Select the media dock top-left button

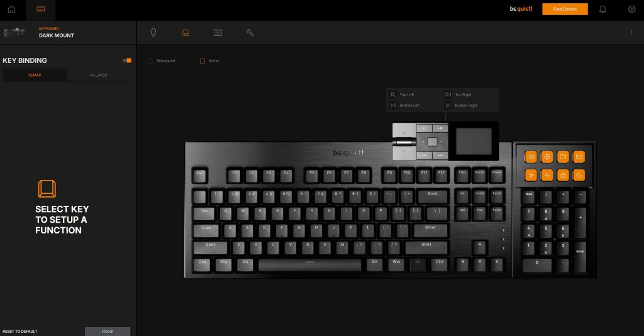pos(425,128)
